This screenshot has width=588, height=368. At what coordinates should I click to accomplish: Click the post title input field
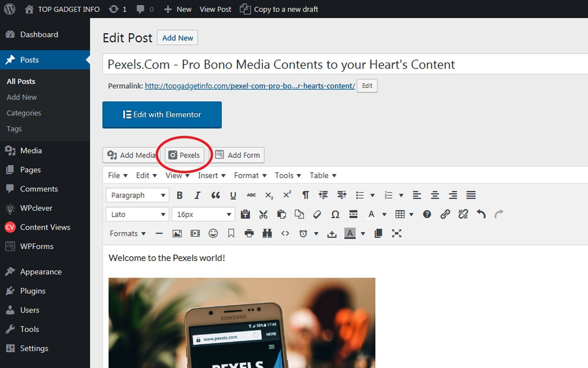pos(345,64)
